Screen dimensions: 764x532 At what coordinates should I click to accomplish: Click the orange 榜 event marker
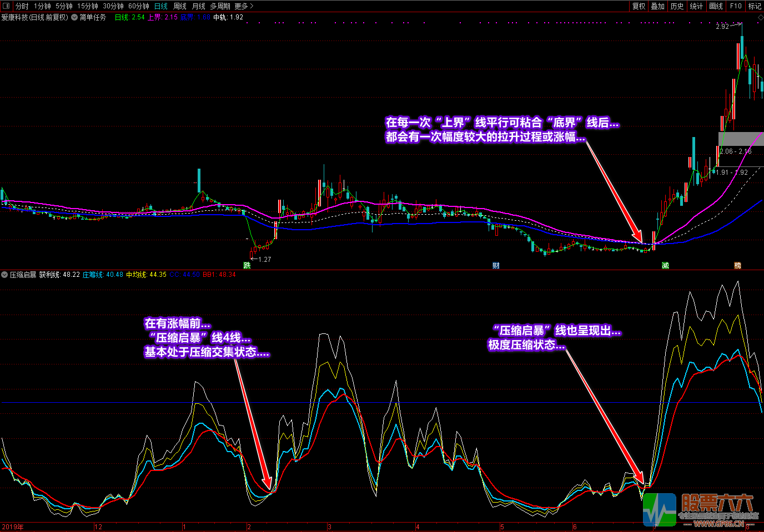click(737, 266)
